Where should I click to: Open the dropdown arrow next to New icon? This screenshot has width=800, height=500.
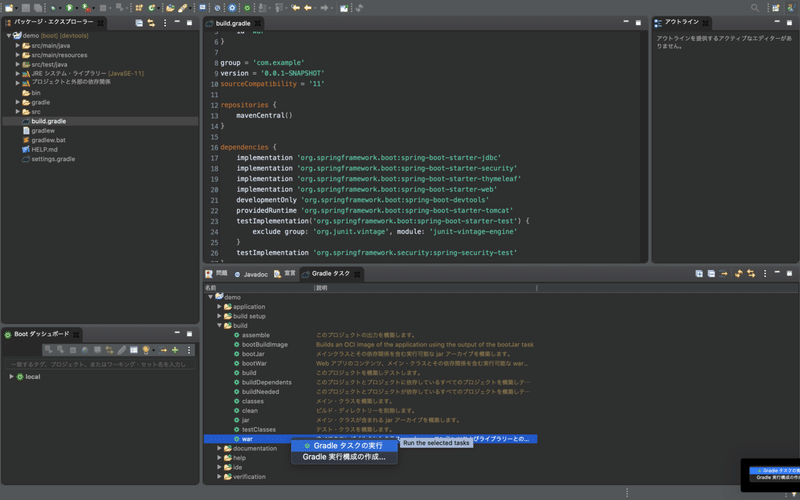pyautogui.click(x=16, y=8)
